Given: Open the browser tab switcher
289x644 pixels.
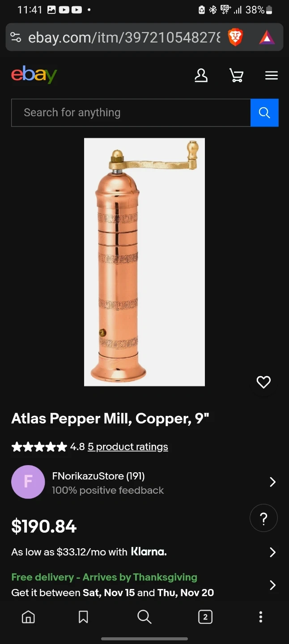Looking at the screenshot, I should click(x=205, y=617).
